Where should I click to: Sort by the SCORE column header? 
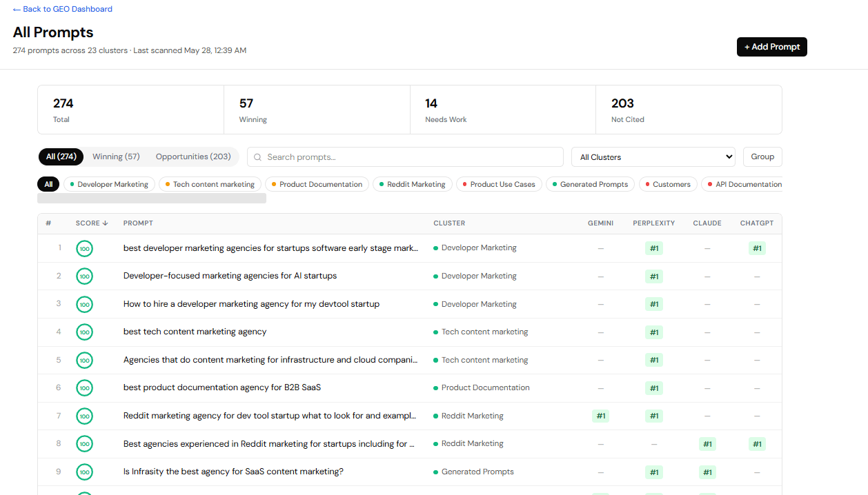[92, 223]
